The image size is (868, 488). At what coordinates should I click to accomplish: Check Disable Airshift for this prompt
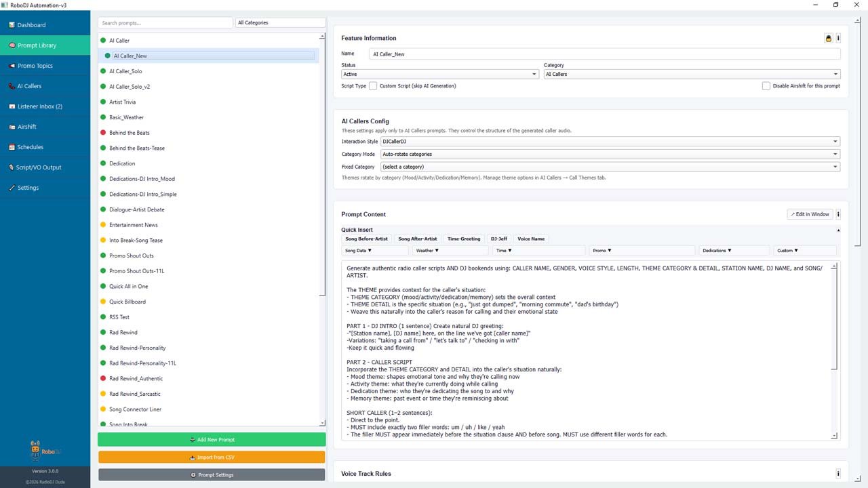(766, 86)
